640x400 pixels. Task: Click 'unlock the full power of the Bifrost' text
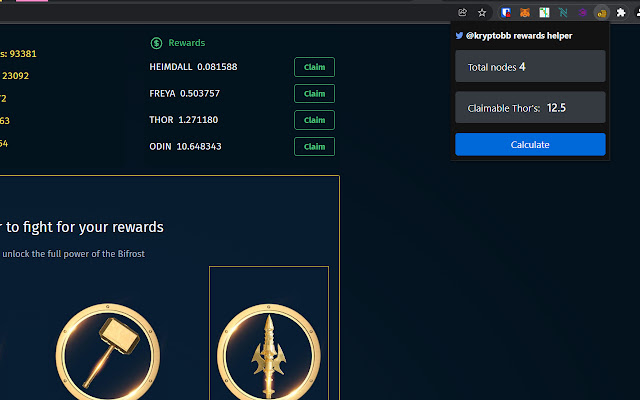point(73,254)
